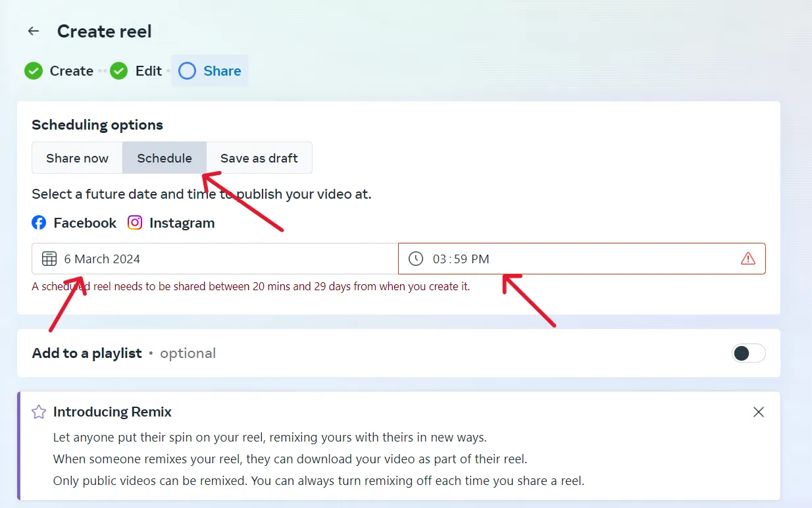Select the minutes value 59 in time field
The width and height of the screenshot is (812, 508).
point(461,259)
